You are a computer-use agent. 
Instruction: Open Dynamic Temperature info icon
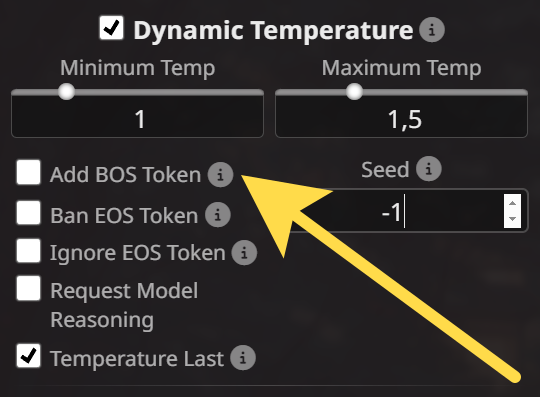[432, 30]
